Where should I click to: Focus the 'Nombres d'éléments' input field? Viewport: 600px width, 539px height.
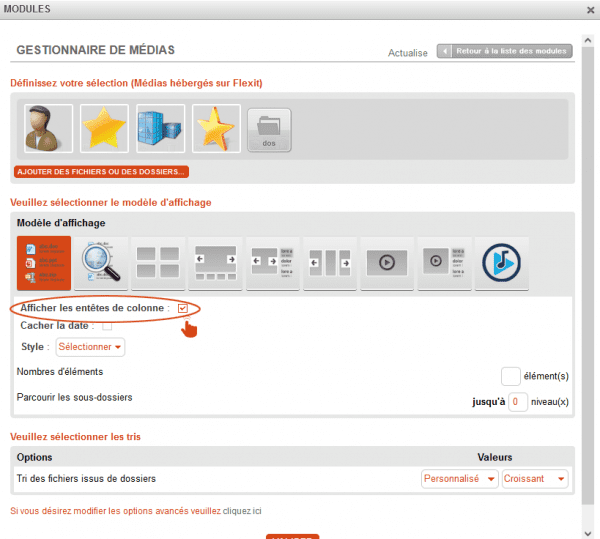coord(510,376)
